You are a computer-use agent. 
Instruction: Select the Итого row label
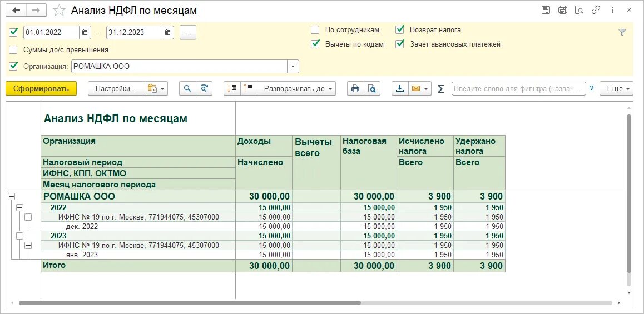pos(54,266)
